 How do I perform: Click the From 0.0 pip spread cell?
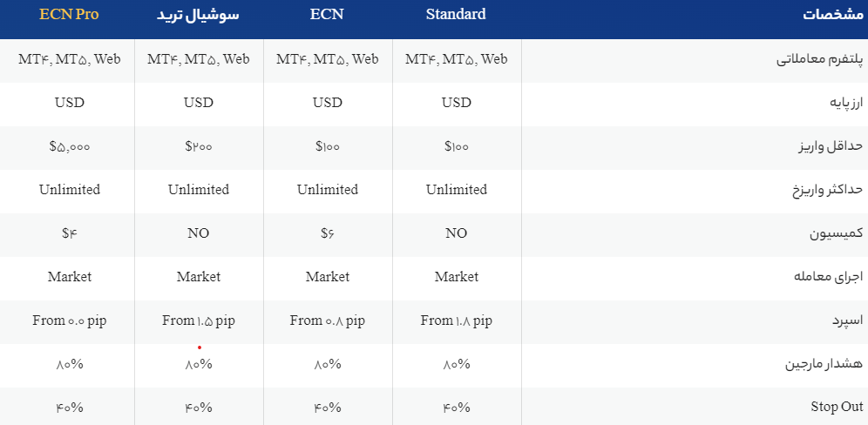70,320
